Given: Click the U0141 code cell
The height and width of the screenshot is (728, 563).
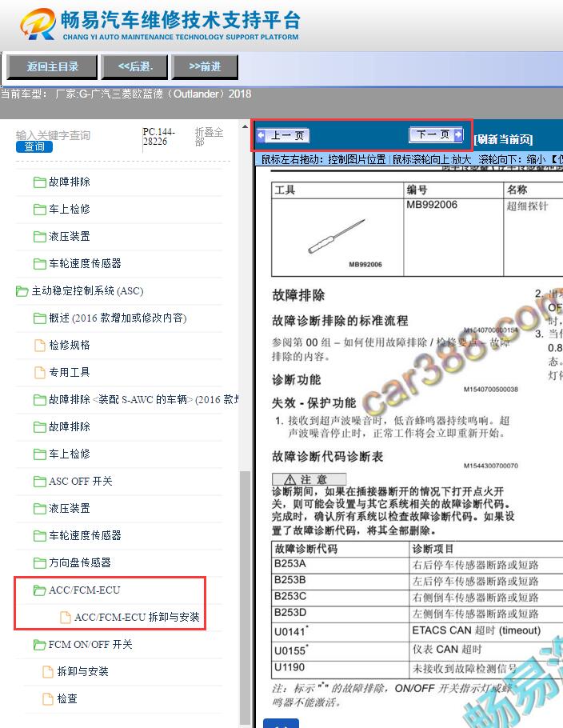Looking at the screenshot, I should pyautogui.click(x=340, y=631).
